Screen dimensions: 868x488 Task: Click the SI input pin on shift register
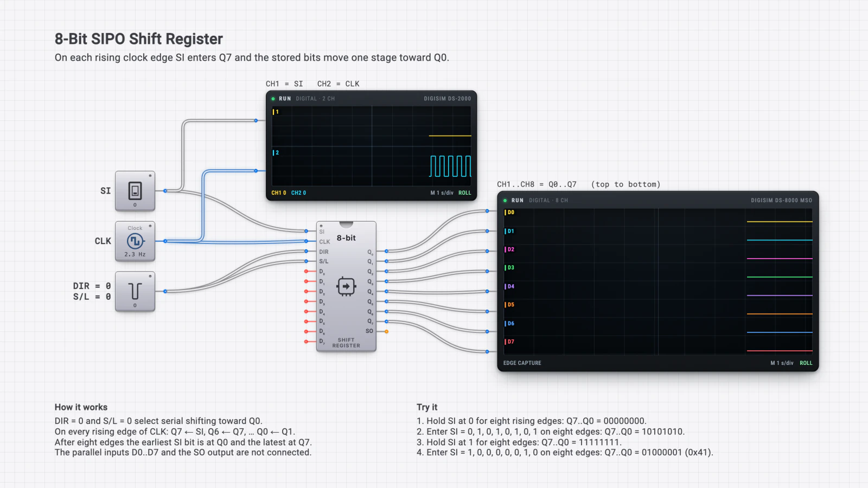click(307, 232)
